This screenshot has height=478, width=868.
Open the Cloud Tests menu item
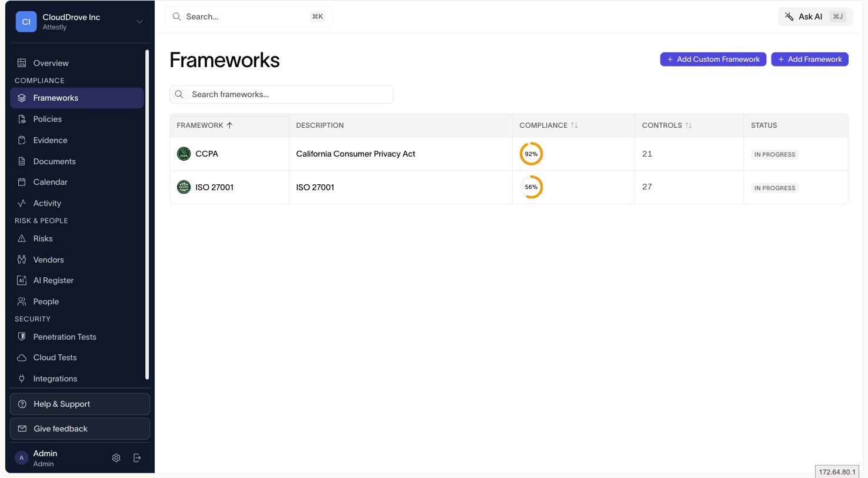pos(76,357)
